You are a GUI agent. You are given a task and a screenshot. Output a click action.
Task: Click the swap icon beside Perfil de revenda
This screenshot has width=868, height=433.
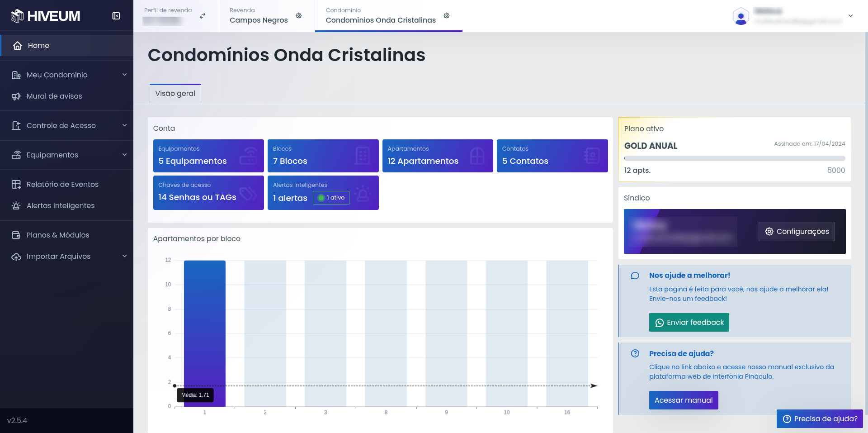tap(203, 16)
